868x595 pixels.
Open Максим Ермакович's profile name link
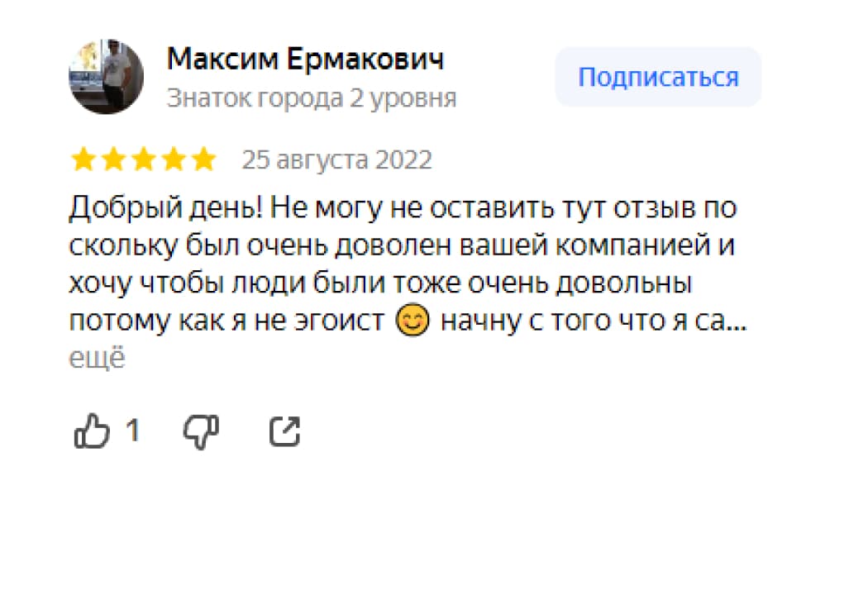click(x=305, y=59)
